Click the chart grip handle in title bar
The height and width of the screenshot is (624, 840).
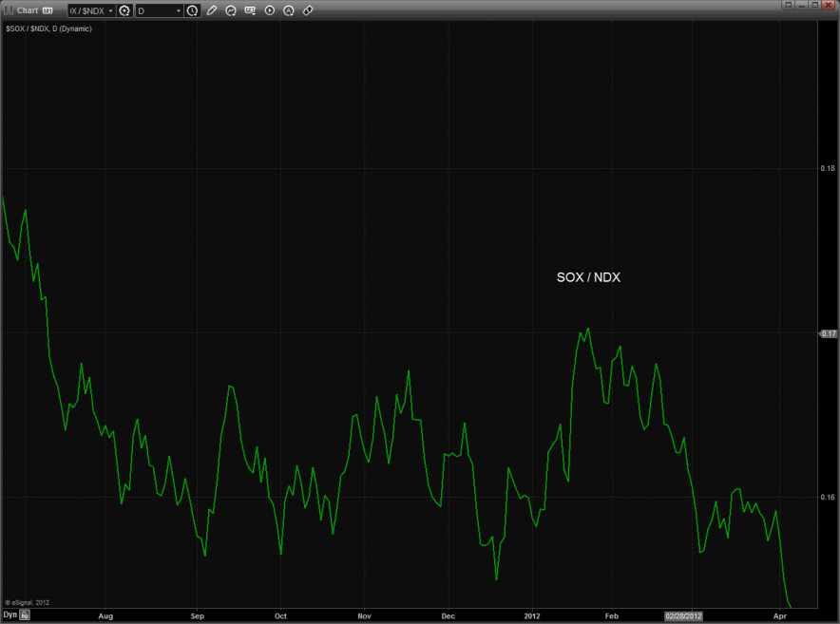(x=9, y=10)
